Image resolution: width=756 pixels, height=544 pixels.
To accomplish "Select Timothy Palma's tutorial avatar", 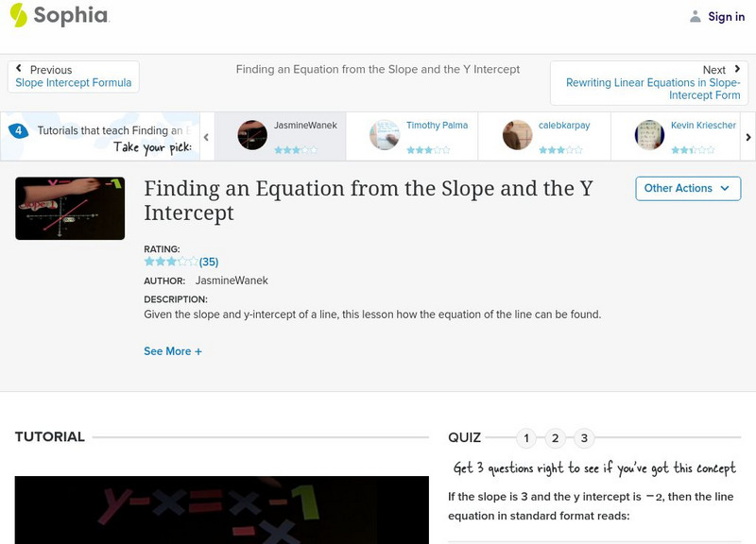I will tap(385, 135).
